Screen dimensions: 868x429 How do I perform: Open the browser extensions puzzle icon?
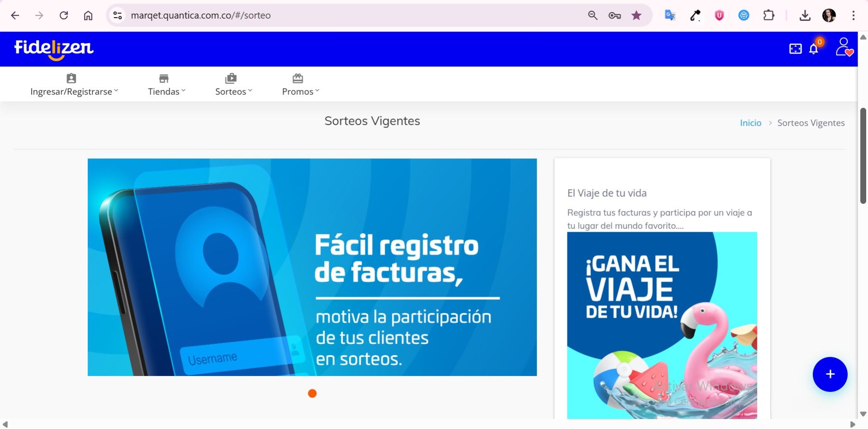(x=769, y=15)
